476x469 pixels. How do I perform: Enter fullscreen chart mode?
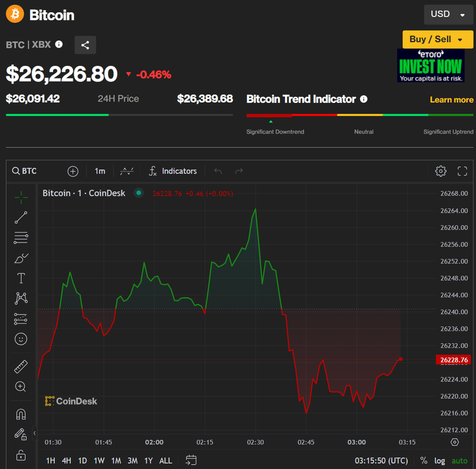coord(462,171)
